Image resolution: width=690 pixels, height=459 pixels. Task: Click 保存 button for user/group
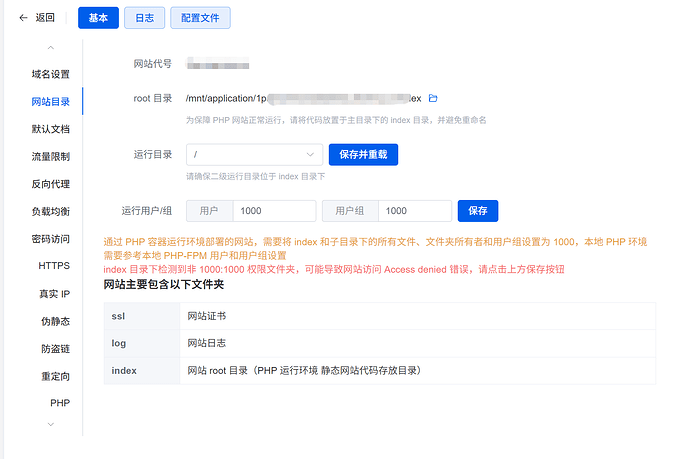477,211
